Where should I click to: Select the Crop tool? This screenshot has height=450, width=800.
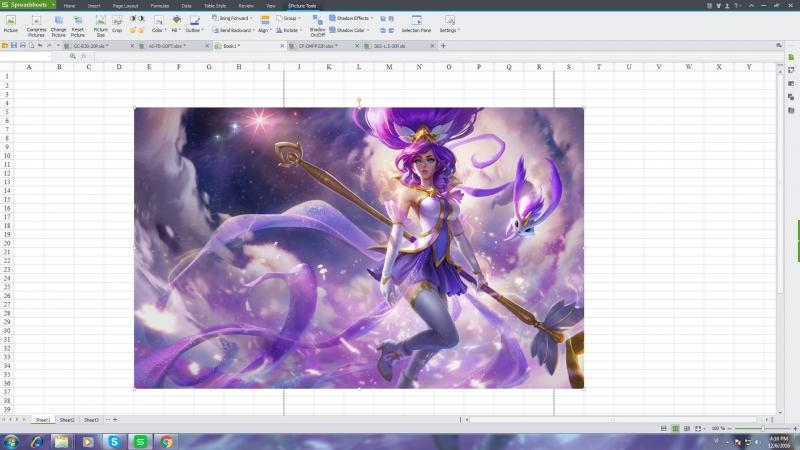tap(117, 23)
